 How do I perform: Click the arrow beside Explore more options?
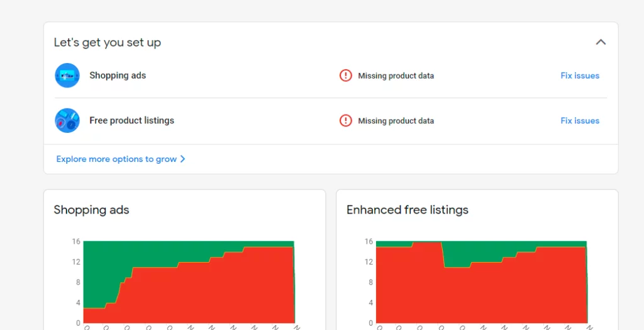(x=182, y=159)
